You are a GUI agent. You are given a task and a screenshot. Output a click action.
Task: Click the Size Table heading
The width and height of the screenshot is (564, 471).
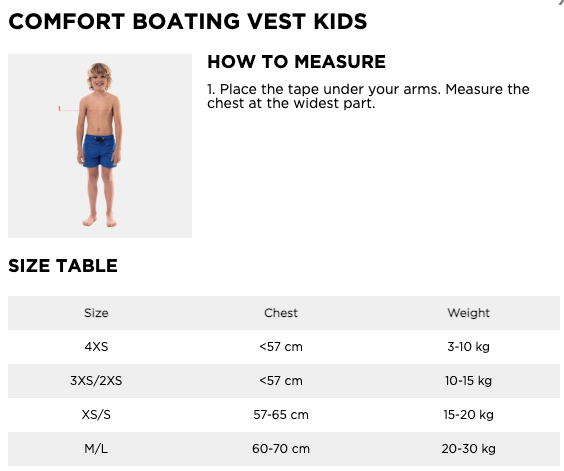click(63, 266)
